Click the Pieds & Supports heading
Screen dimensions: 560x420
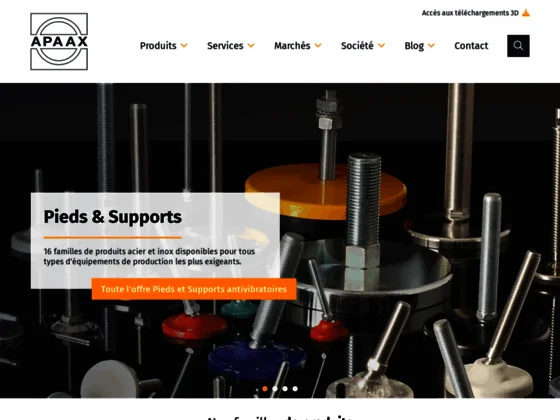click(112, 217)
